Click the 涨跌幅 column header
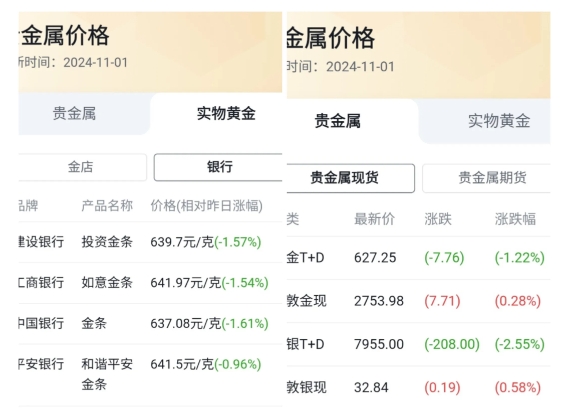 (515, 219)
